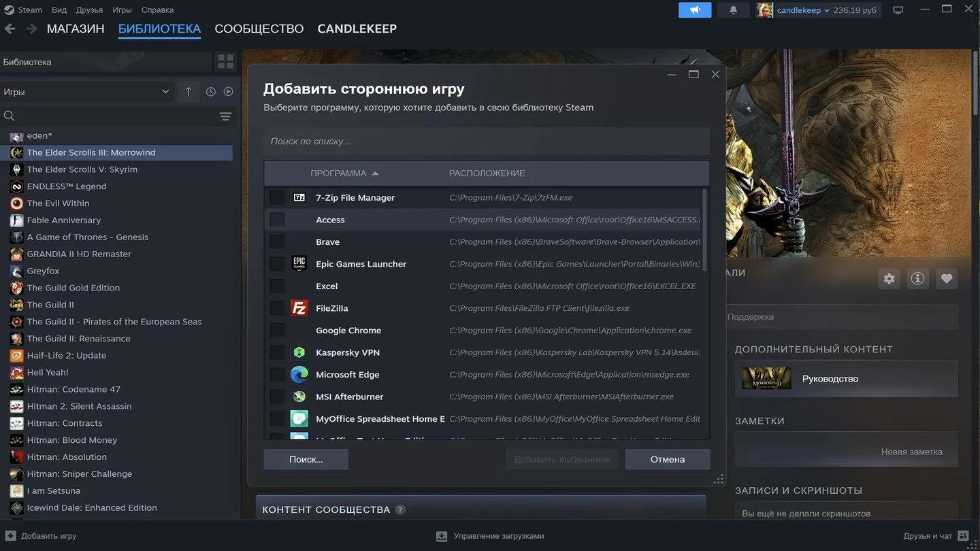The image size is (980, 551).
Task: Expand the Игры category dropdown
Action: [87, 92]
